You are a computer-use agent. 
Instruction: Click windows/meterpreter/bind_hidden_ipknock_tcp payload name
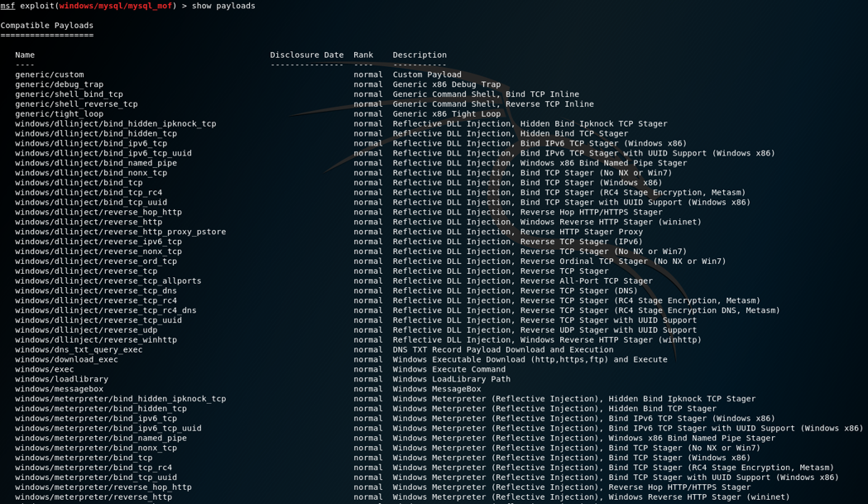pyautogui.click(x=121, y=400)
